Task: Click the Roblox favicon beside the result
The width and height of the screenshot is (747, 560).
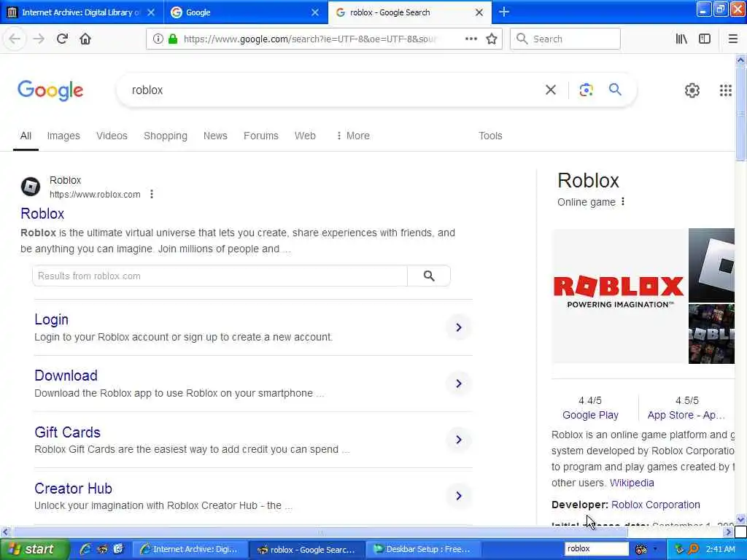Action: [31, 186]
